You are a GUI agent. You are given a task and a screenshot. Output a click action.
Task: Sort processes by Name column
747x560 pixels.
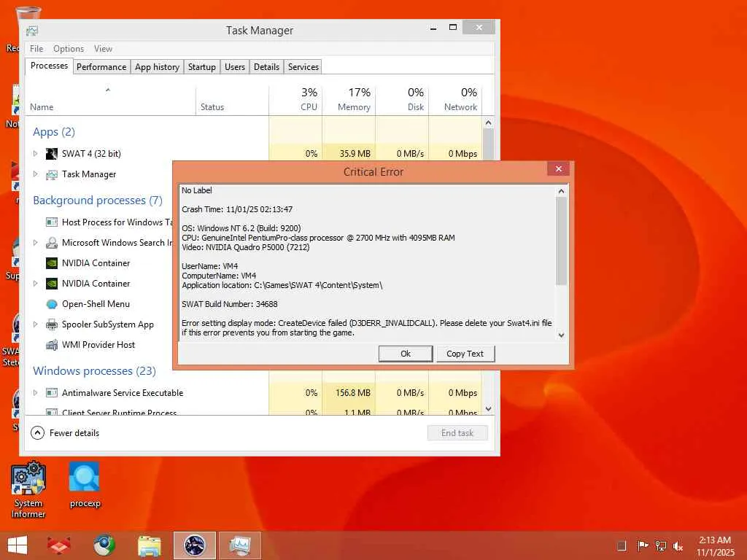point(110,101)
